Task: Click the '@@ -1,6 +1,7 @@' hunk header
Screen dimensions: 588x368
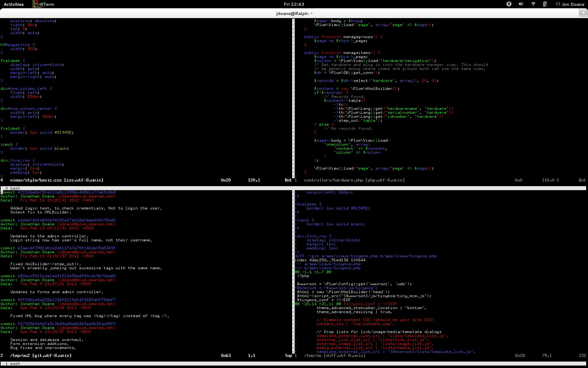Action: click(x=313, y=272)
